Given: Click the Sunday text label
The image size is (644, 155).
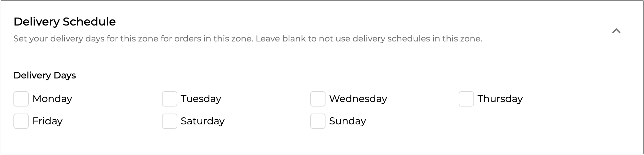Looking at the screenshot, I should pos(348,121).
